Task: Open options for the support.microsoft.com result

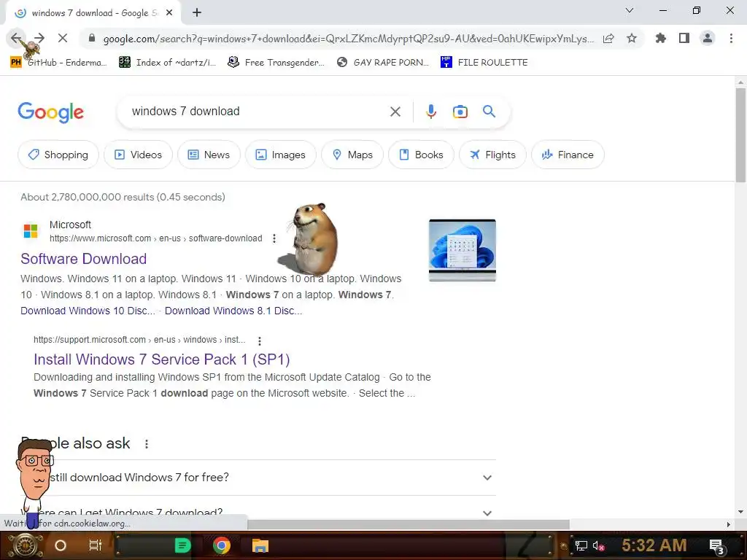Action: coord(259,341)
